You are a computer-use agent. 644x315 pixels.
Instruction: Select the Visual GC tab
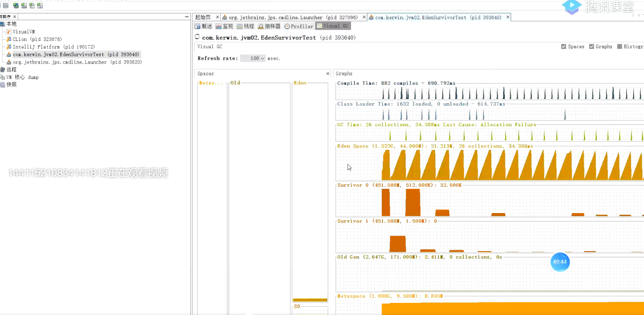click(332, 26)
